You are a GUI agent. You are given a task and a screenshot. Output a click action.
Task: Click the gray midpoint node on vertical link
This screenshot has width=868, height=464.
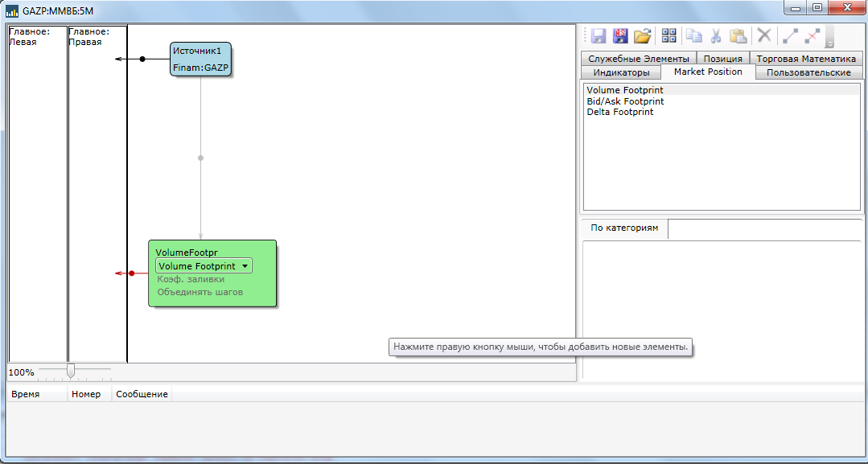[x=200, y=158]
